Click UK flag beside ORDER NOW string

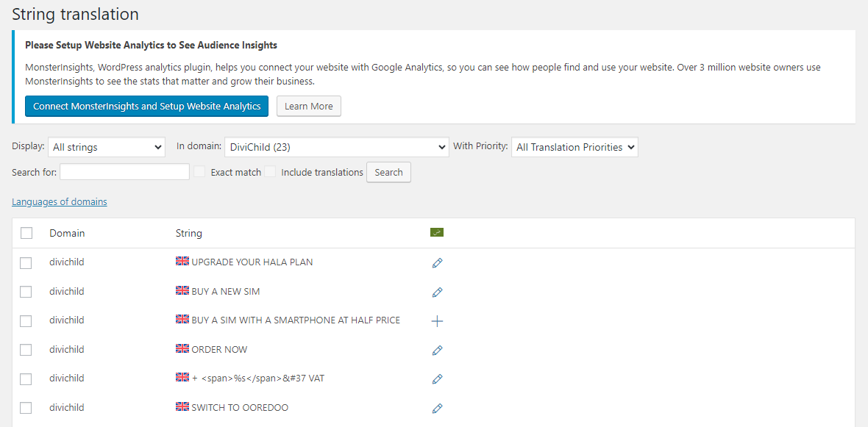(x=182, y=348)
